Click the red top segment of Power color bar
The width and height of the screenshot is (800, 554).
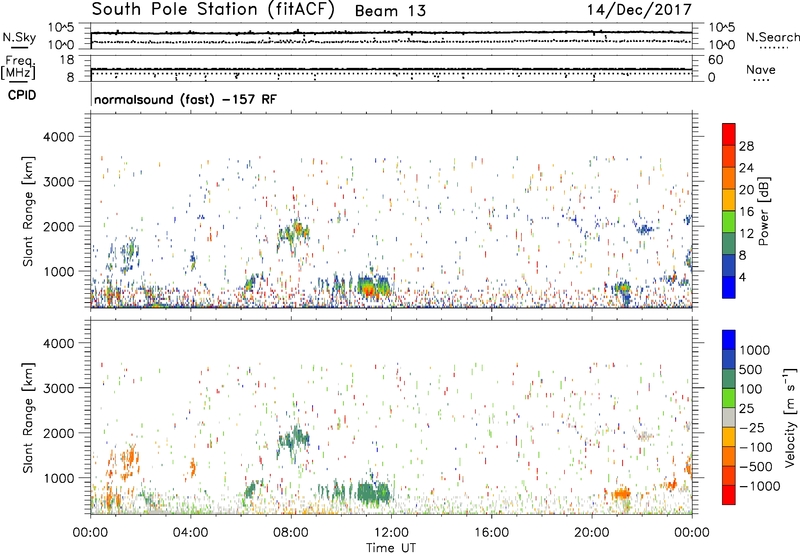[729, 134]
